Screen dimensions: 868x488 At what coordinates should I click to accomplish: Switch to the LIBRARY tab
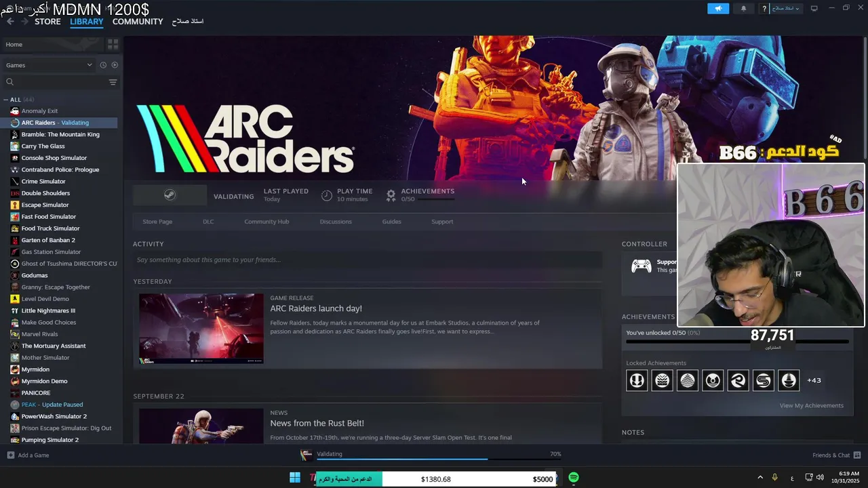(x=87, y=22)
